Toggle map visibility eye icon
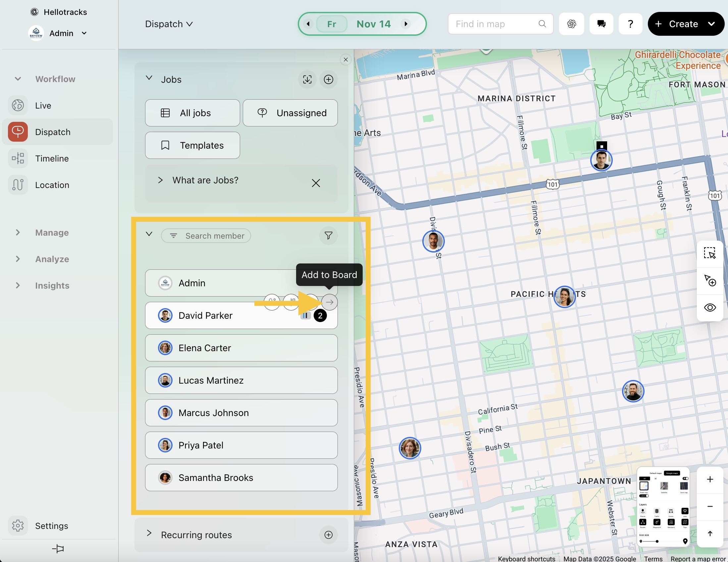The height and width of the screenshot is (562, 728). tap(710, 307)
